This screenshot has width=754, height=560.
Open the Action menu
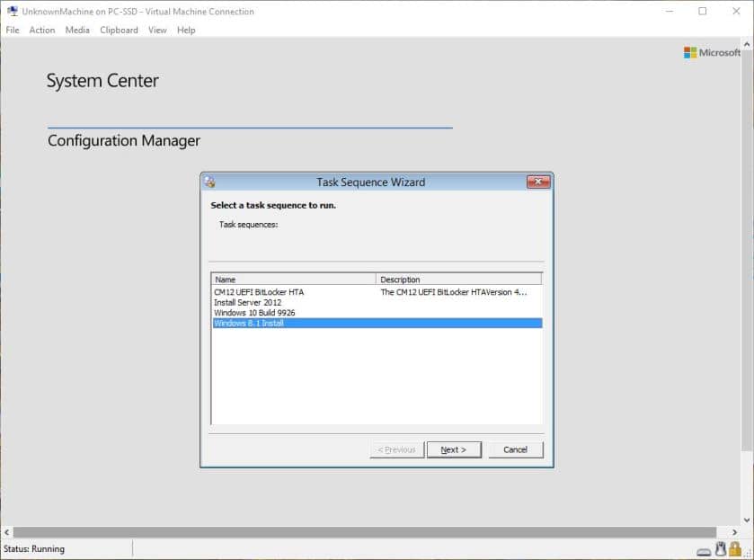(42, 30)
